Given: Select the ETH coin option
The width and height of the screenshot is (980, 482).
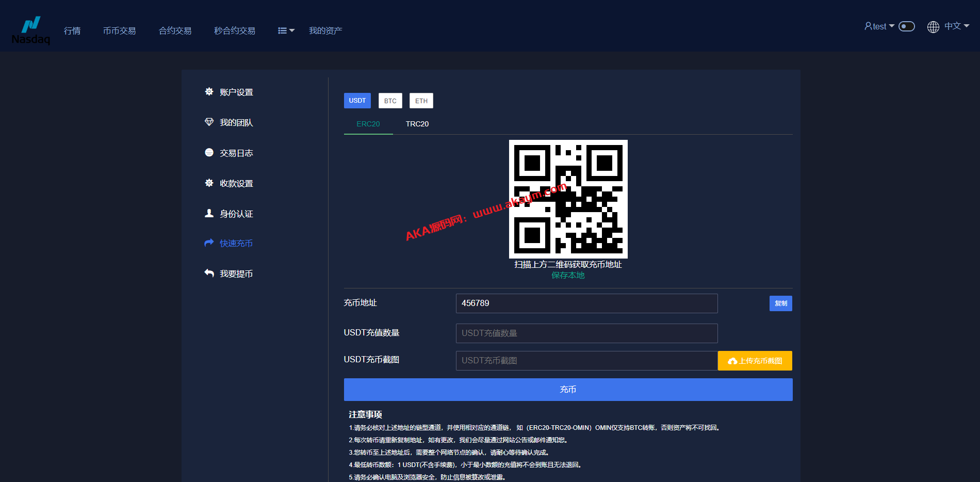Looking at the screenshot, I should pyautogui.click(x=421, y=101).
